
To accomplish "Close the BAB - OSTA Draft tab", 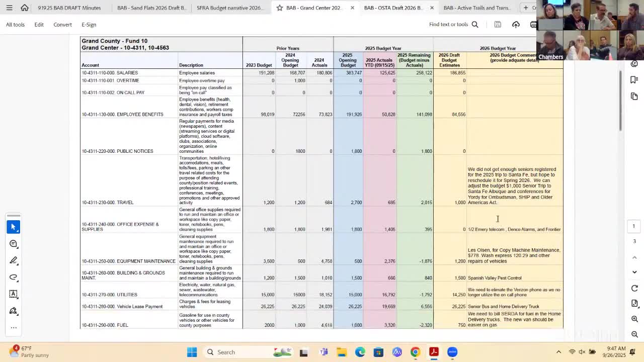I will pyautogui.click(x=432, y=8).
